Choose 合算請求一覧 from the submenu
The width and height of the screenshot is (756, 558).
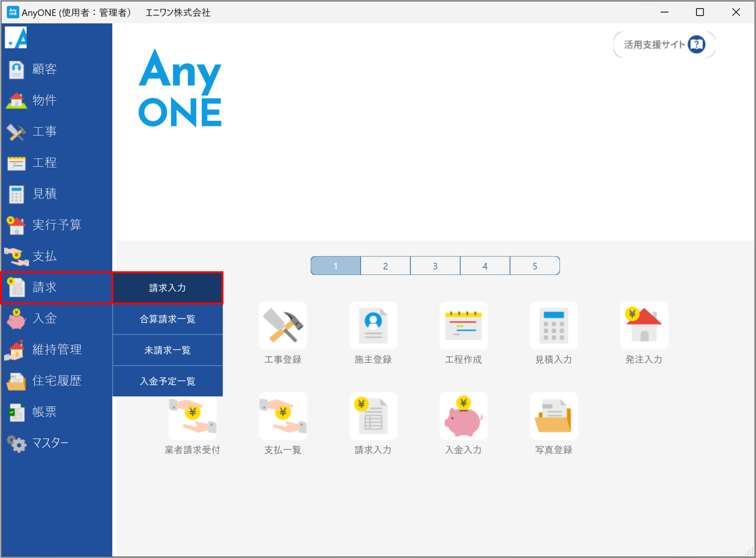pos(167,319)
